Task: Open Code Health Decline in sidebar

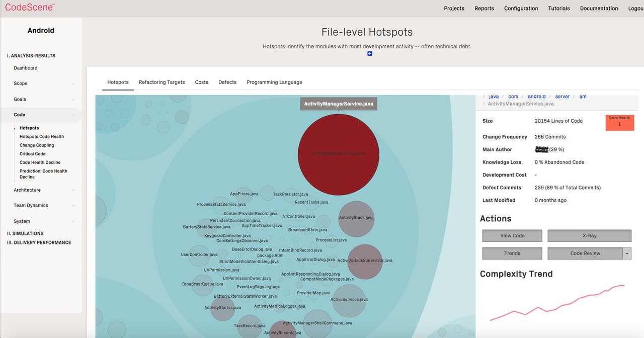Action: pyautogui.click(x=40, y=162)
